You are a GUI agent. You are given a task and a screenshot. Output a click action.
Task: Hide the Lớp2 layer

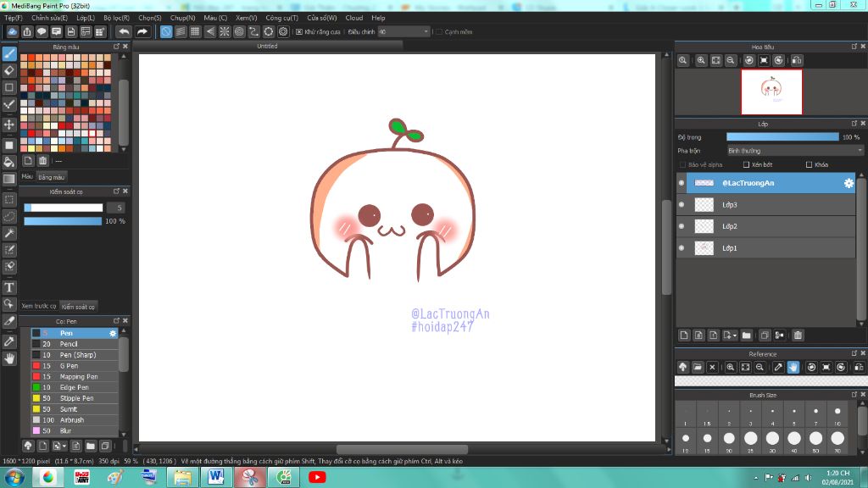click(x=682, y=226)
